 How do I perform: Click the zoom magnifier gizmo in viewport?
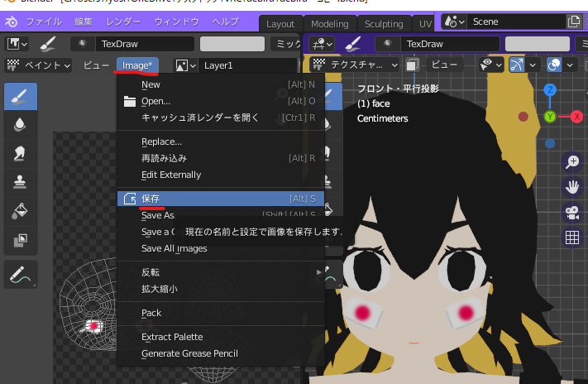pyautogui.click(x=572, y=162)
